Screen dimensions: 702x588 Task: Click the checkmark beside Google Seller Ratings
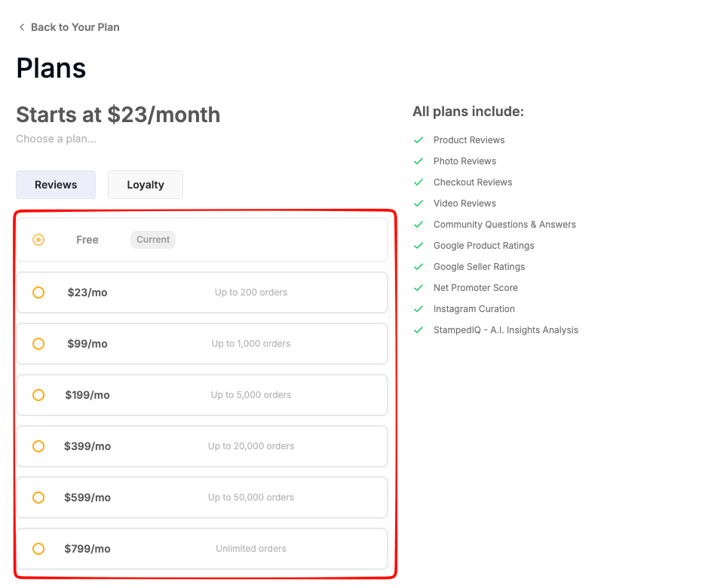(418, 267)
